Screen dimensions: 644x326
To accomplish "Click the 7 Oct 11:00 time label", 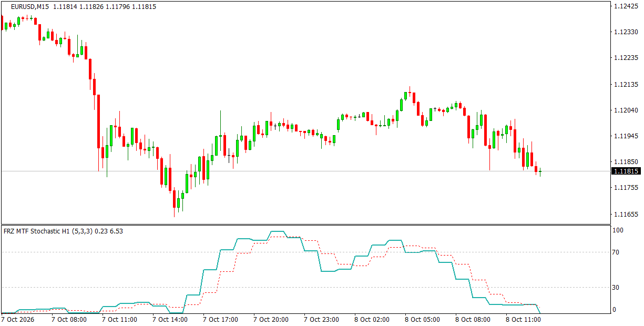I will tap(119, 319).
